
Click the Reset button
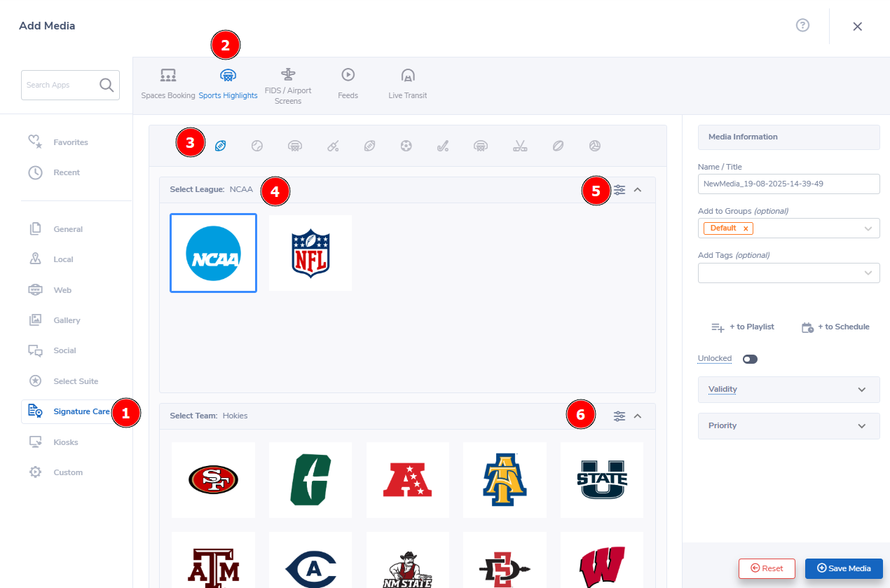click(x=767, y=568)
